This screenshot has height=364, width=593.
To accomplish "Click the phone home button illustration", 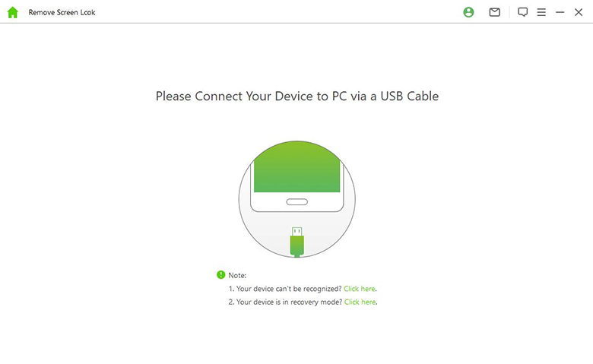I will click(x=296, y=202).
